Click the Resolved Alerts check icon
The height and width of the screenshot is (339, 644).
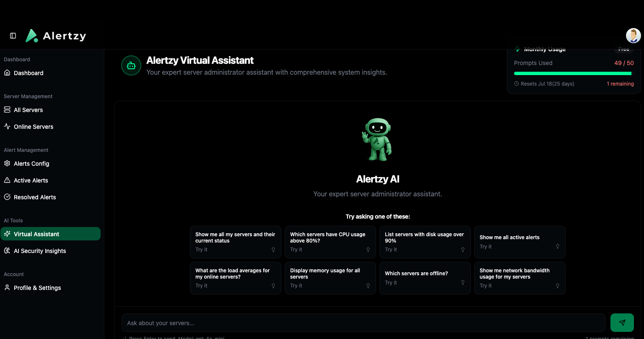click(x=7, y=197)
